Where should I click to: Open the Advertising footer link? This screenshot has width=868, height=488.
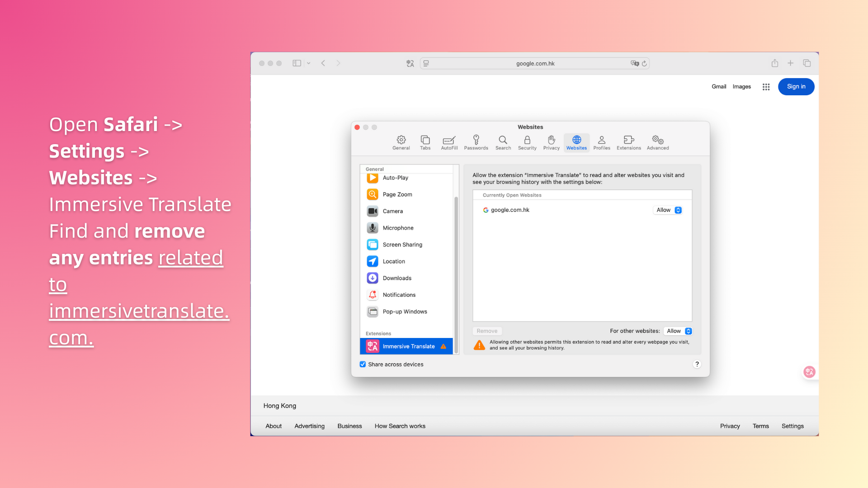click(309, 426)
